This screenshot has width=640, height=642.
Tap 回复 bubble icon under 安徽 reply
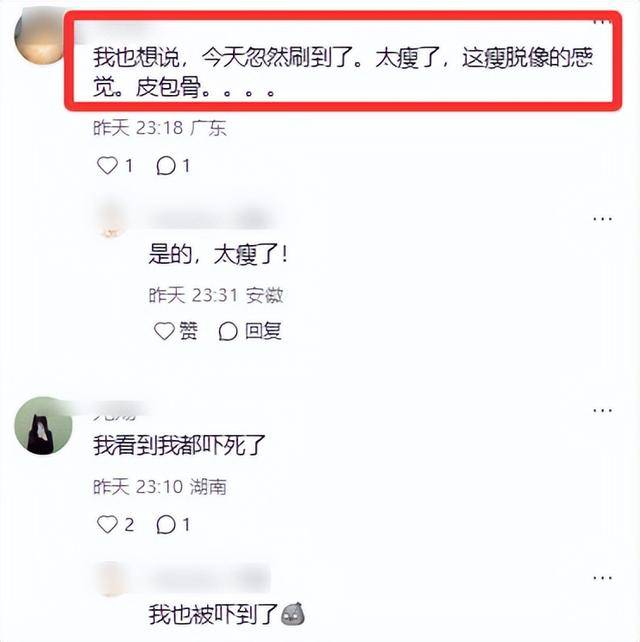click(228, 331)
